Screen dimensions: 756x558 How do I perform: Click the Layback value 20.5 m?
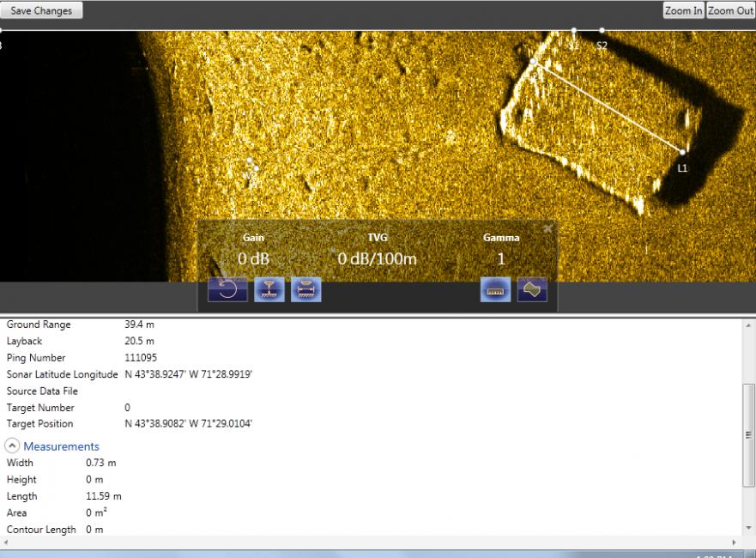point(139,341)
